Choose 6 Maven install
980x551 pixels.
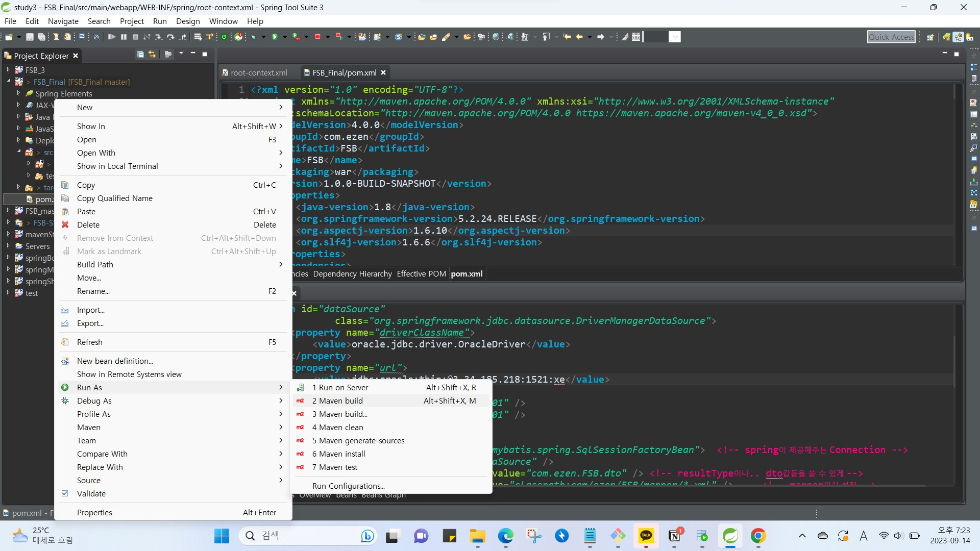[391, 454]
